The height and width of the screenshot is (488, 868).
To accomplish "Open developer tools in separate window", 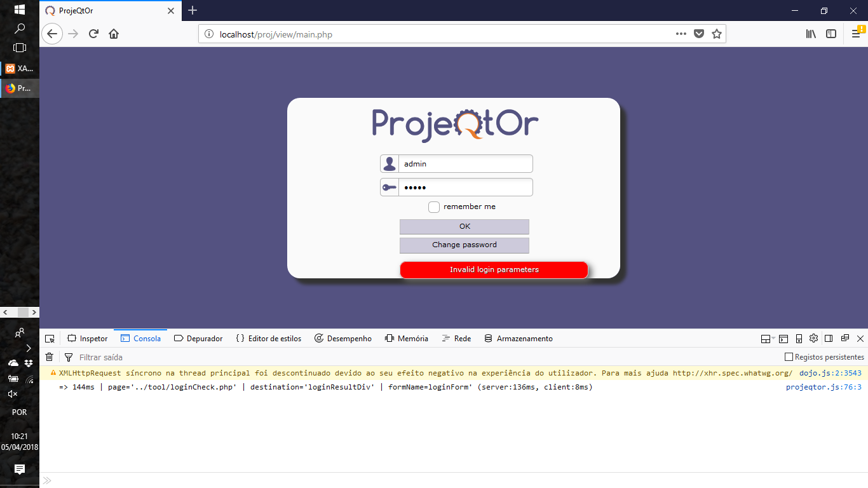I will coord(844,339).
